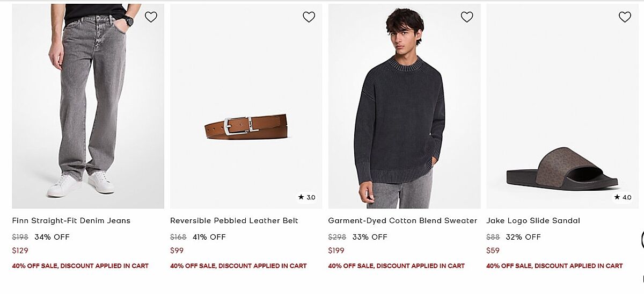The width and height of the screenshot is (644, 294).
Task: Click the $99 belt sale price
Action: click(177, 250)
